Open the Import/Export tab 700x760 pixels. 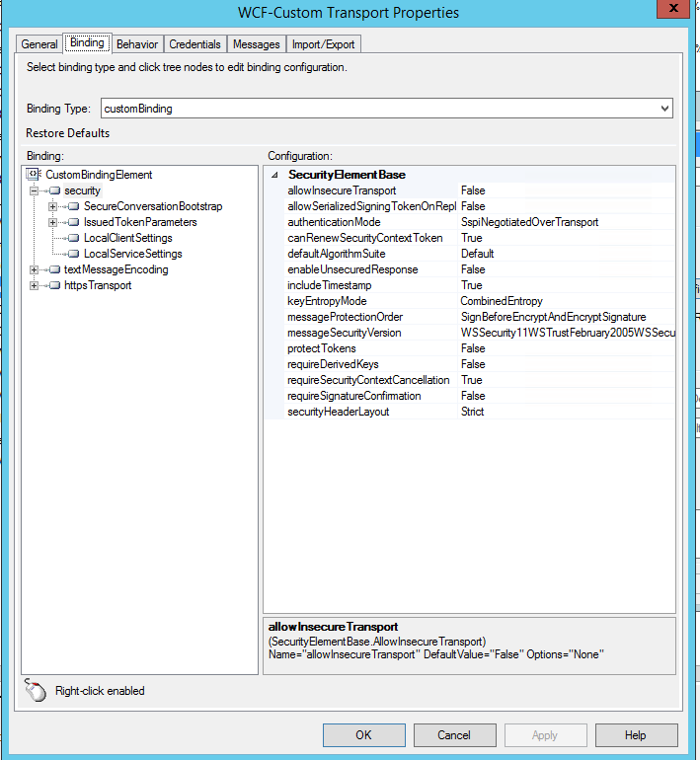323,44
